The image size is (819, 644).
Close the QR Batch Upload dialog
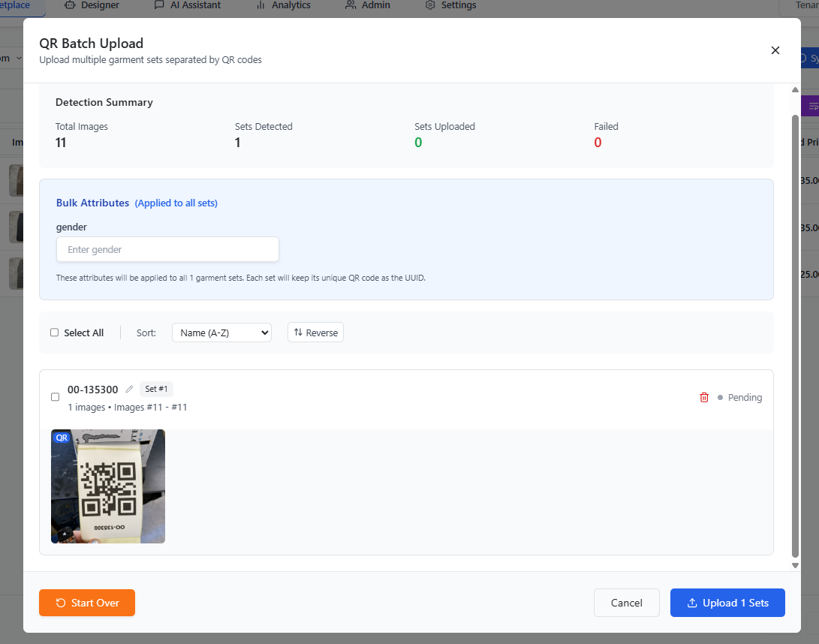coord(775,50)
